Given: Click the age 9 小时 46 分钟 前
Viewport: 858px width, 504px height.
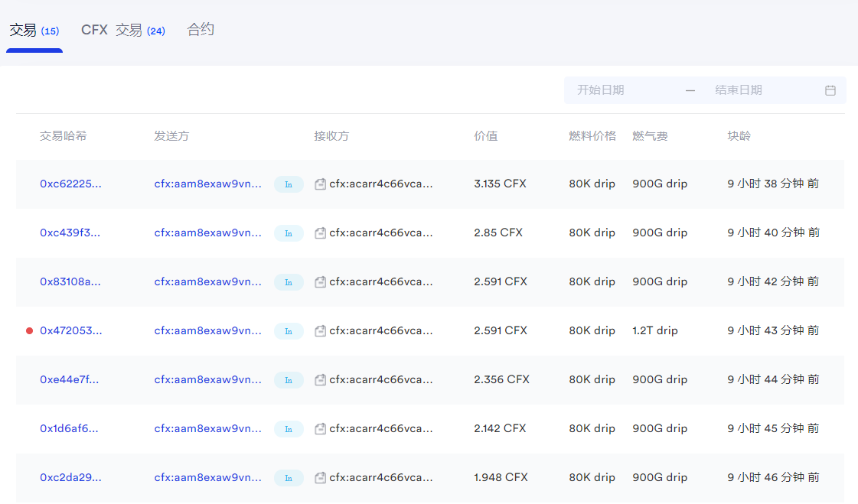Looking at the screenshot, I should coord(773,477).
